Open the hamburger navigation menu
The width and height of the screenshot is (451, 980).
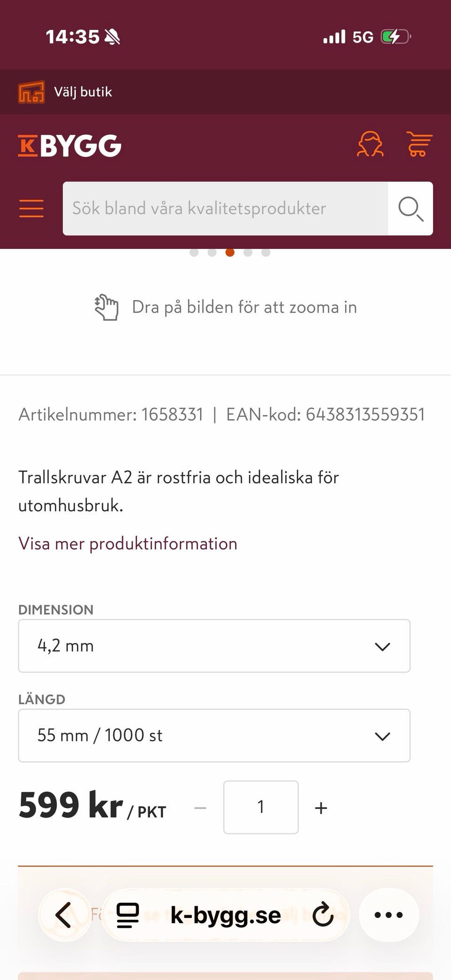click(31, 208)
